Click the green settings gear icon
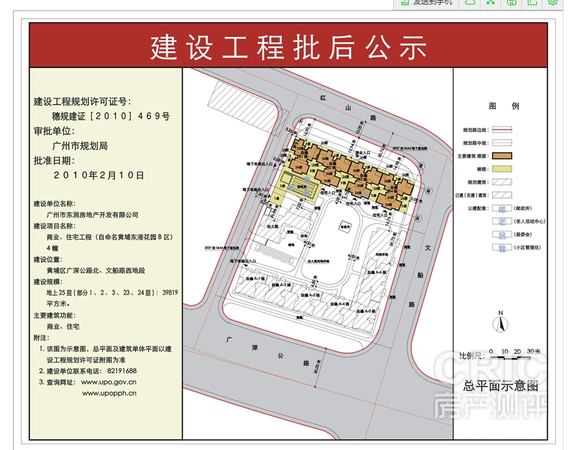 pos(552,2)
